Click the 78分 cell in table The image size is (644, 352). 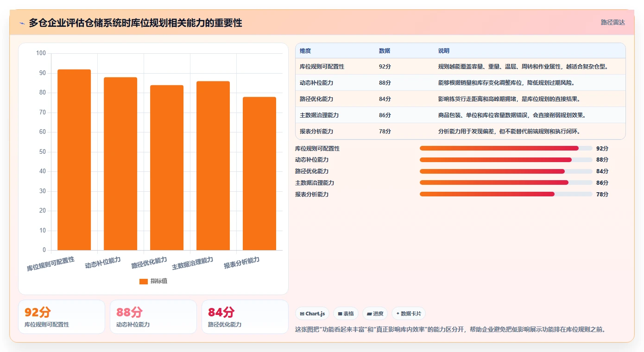[385, 132]
